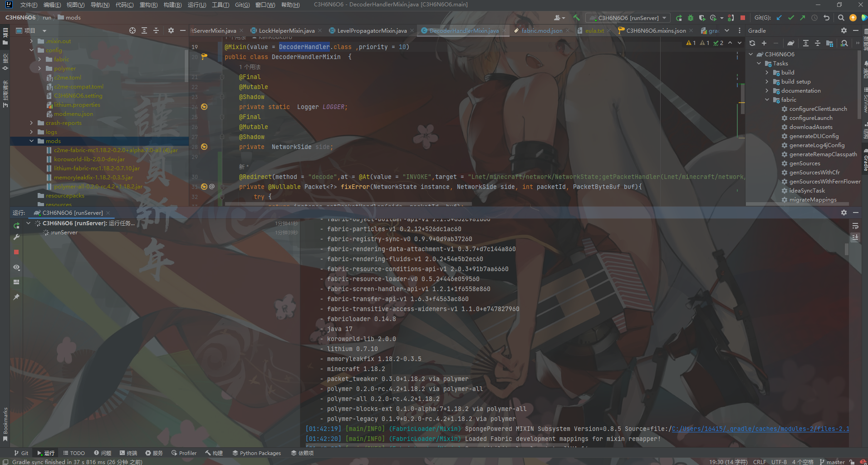868x465 pixels.
Task: Click the UTF-8 encoding indicator in status bar
Action: [779, 461]
